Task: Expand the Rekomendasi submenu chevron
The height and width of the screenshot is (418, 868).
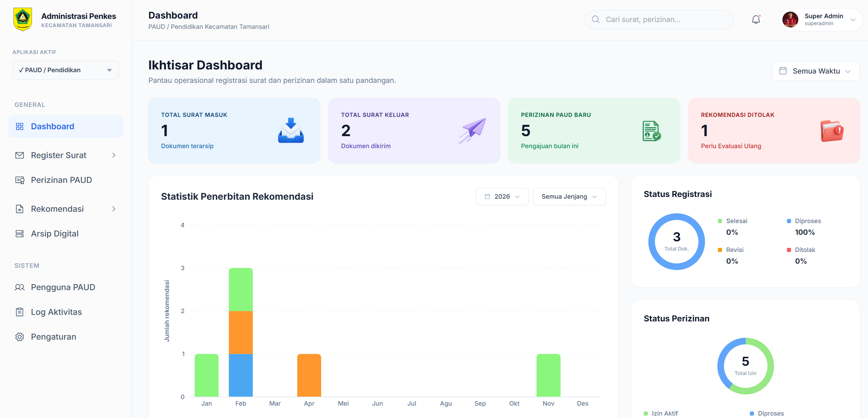Action: click(x=114, y=209)
